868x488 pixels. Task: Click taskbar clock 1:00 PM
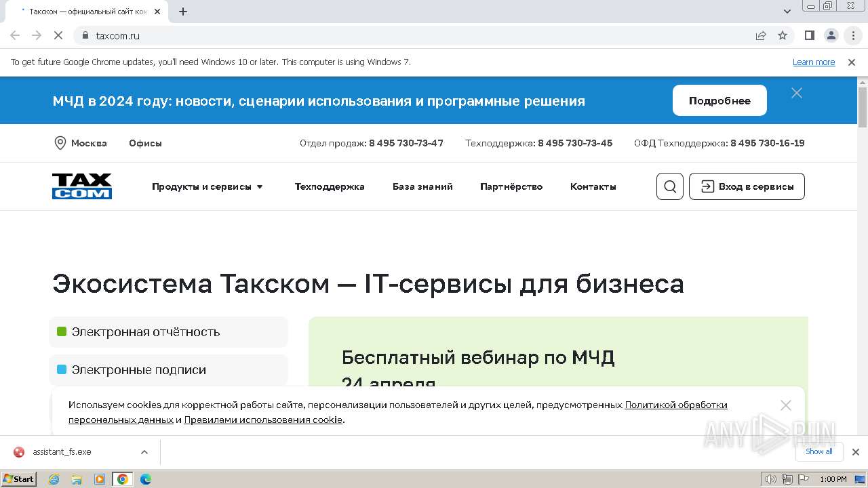pos(833,479)
